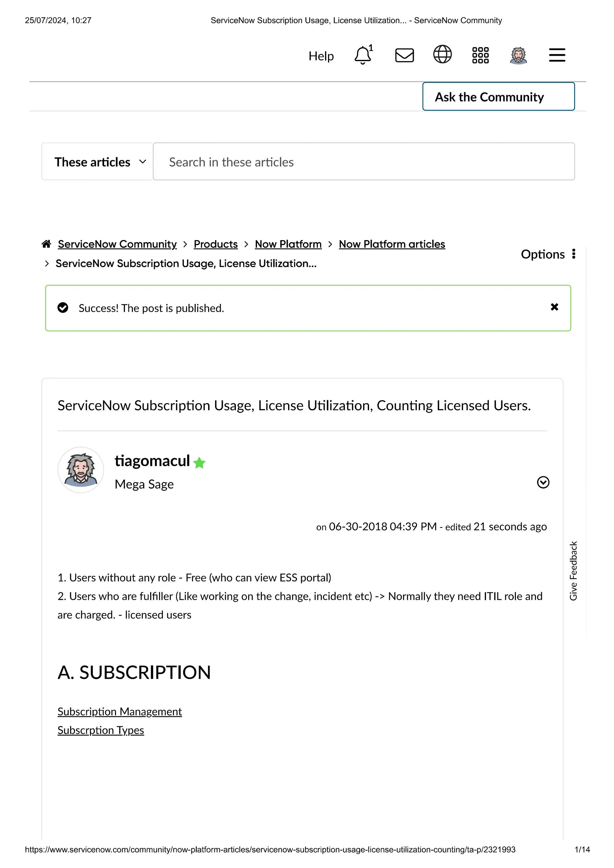
Task: Click the globe language icon
Action: 442,54
